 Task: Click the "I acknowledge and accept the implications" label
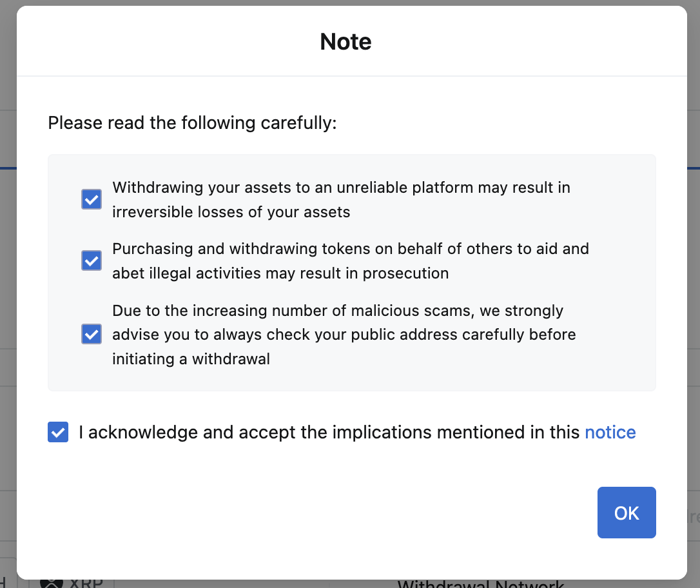[329, 432]
